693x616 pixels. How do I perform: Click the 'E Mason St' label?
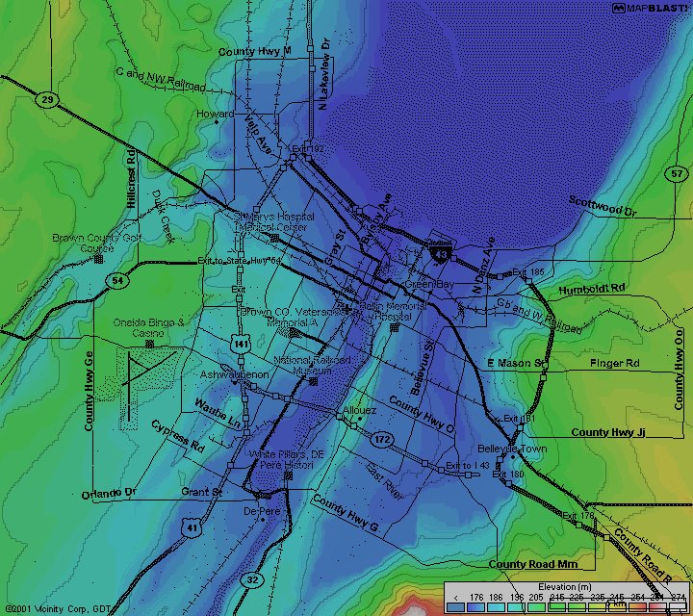pos(515,363)
